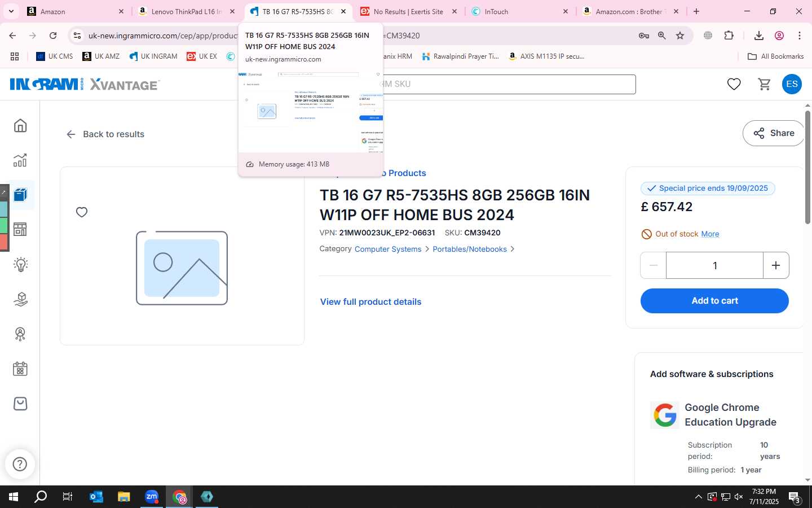812x508 pixels.
Task: Switch to No Results Exertis Site tab
Action: (409, 11)
